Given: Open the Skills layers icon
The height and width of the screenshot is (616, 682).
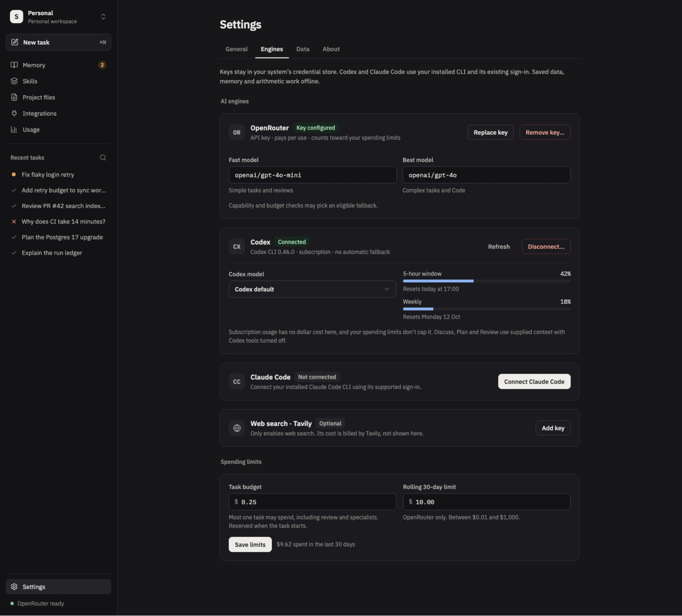Looking at the screenshot, I should (x=14, y=81).
